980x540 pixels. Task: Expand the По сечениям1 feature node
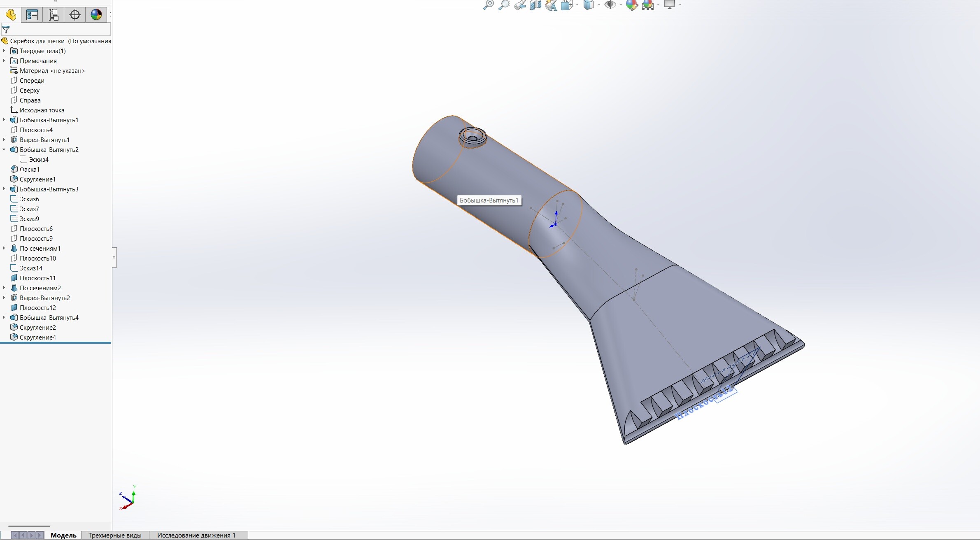[4, 248]
